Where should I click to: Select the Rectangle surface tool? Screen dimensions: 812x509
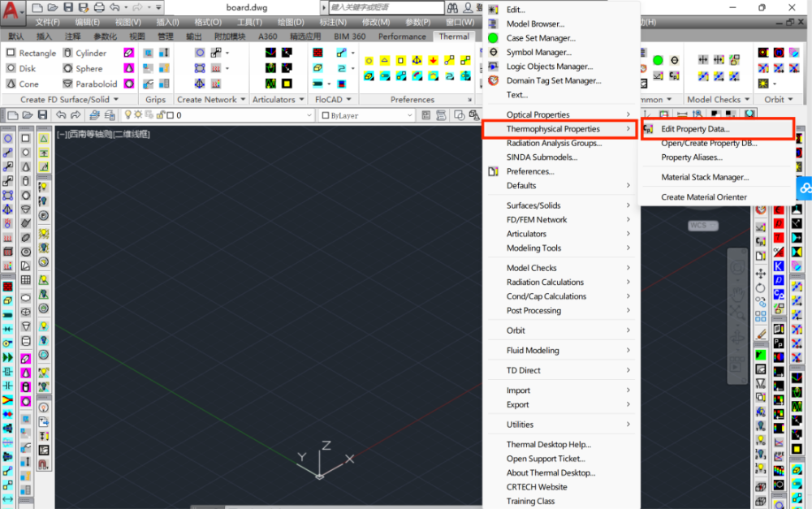[31, 53]
